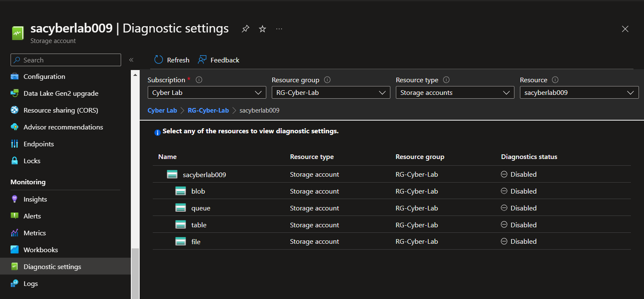Open the Locks menu item
The height and width of the screenshot is (299, 644).
66,161
